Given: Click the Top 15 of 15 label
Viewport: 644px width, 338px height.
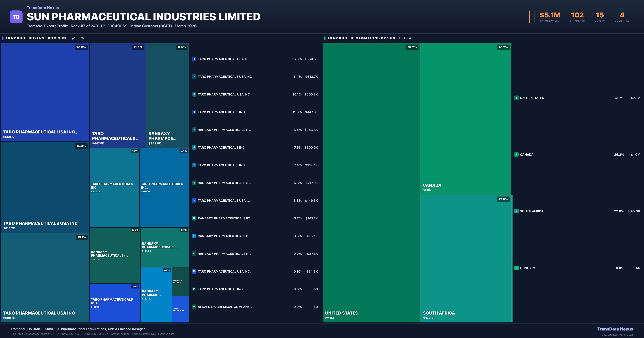Looking at the screenshot, I should click(x=76, y=38).
